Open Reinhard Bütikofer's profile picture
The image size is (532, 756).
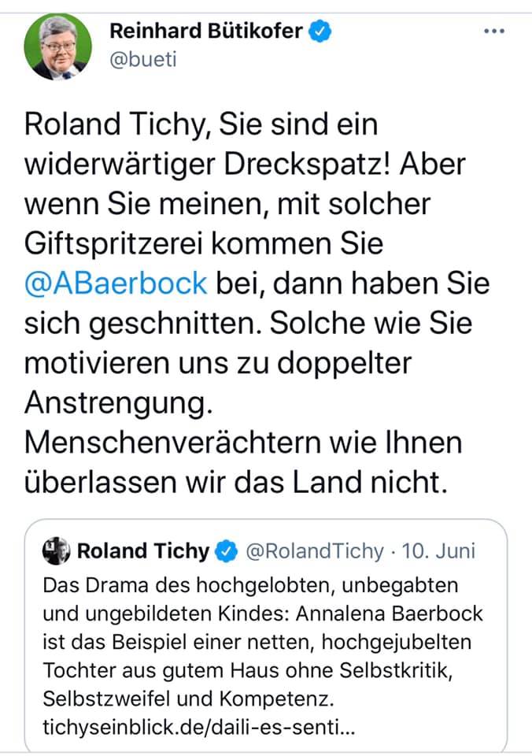pyautogui.click(x=55, y=46)
